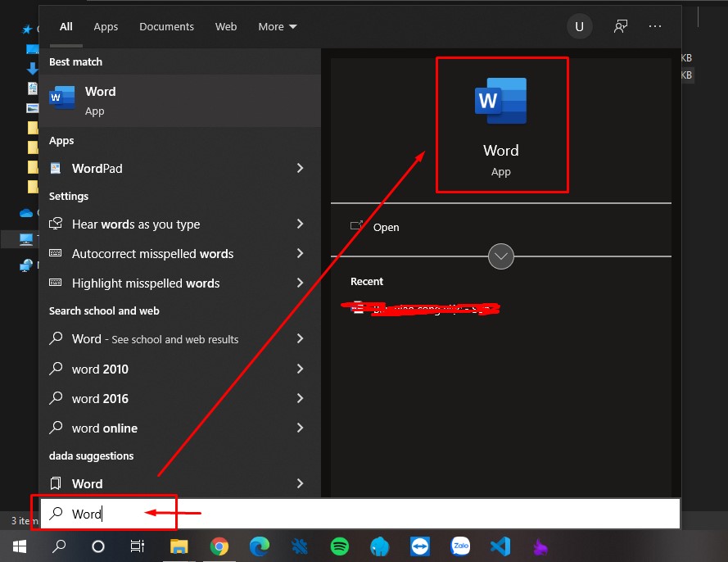
Task: Click the purple taskbar app icon
Action: (540, 547)
